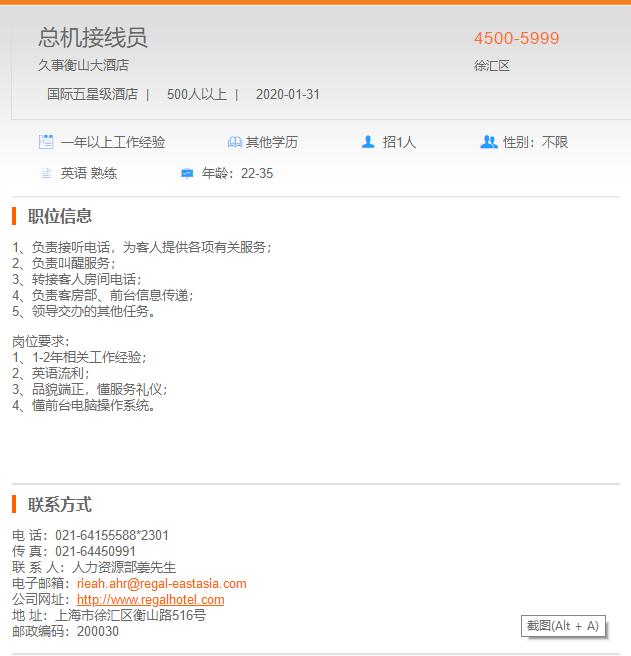
Task: Click the job title 总机接线员
Action: tap(93, 38)
